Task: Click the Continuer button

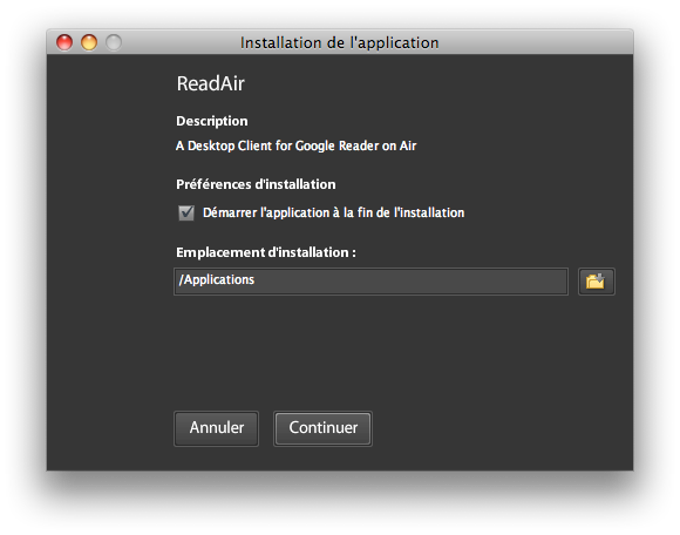Action: [x=323, y=428]
